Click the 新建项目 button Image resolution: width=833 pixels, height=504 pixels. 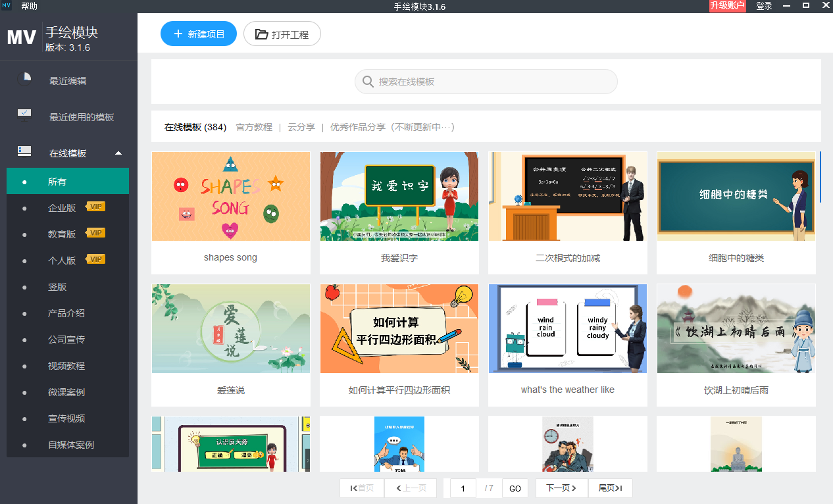[199, 34]
